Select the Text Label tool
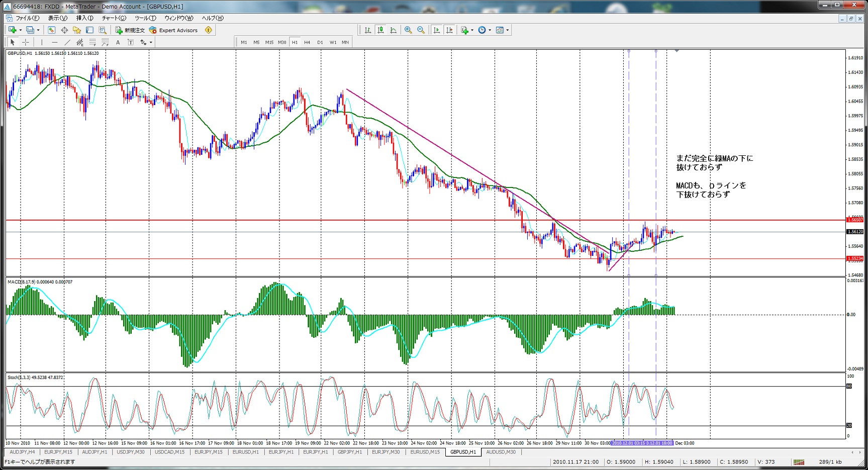 click(131, 42)
